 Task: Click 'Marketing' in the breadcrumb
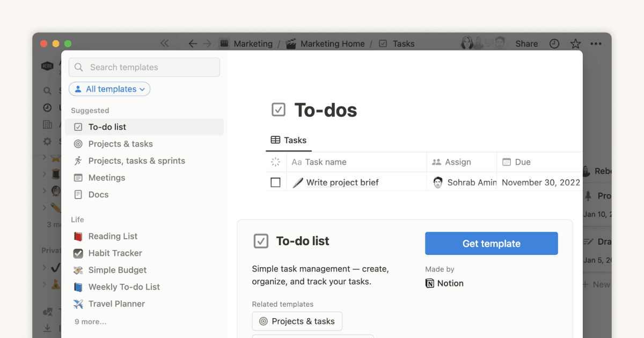253,43
